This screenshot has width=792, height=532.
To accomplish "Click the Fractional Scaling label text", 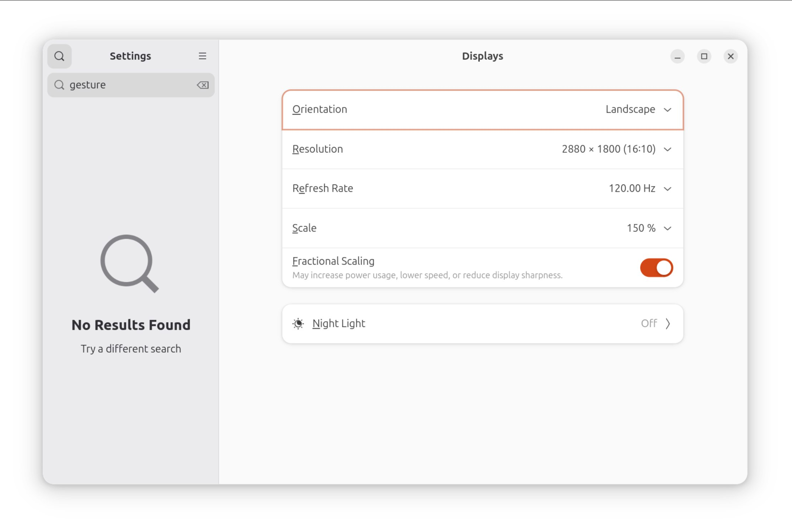I will point(333,261).
